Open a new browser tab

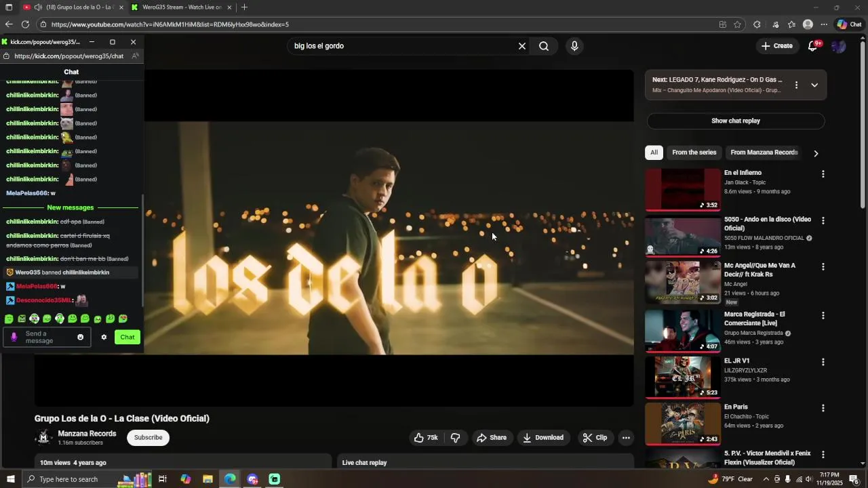point(244,7)
